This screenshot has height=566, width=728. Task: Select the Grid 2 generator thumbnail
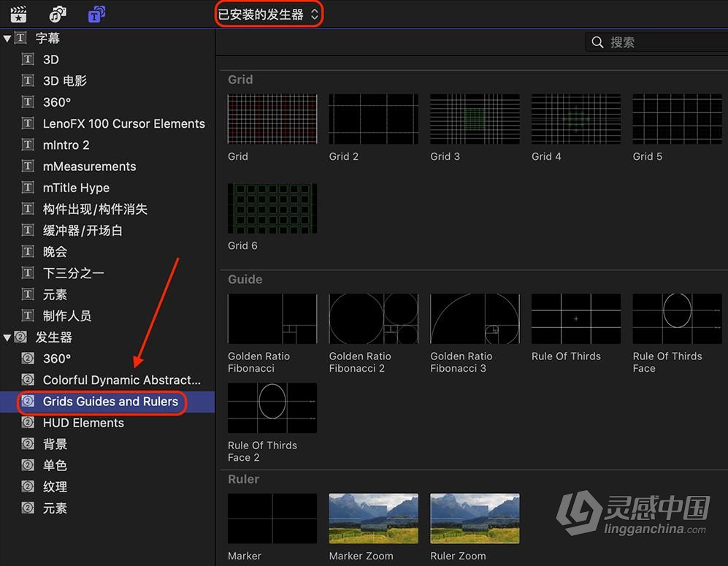point(374,119)
